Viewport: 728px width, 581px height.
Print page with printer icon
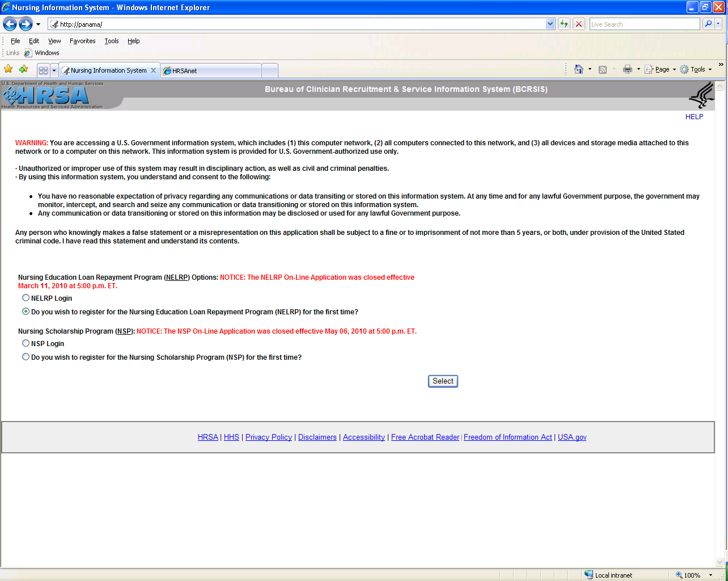[627, 69]
